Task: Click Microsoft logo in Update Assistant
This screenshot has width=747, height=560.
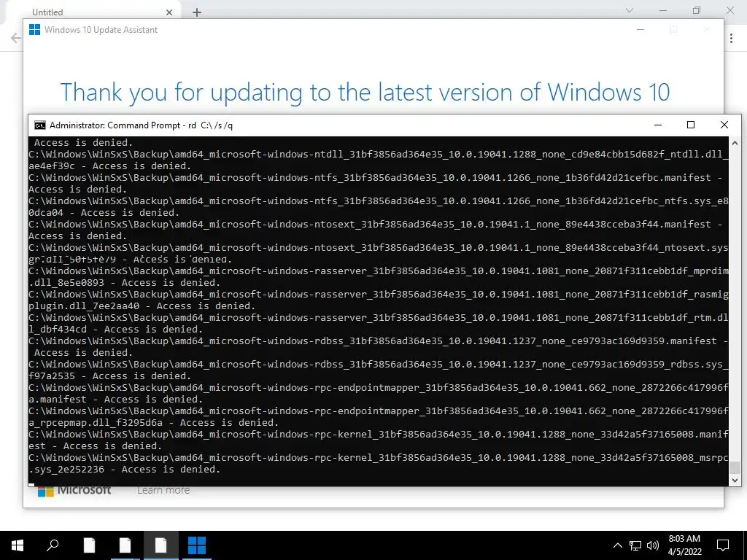Action: pyautogui.click(x=74, y=491)
